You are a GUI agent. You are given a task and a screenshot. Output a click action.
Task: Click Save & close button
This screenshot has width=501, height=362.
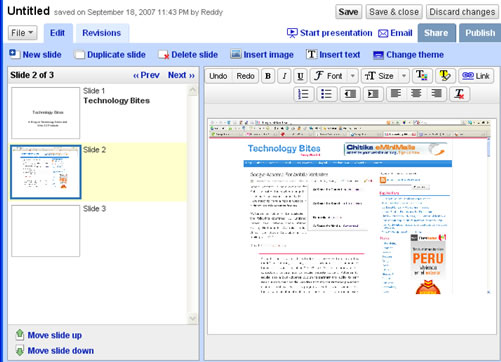[x=394, y=12]
